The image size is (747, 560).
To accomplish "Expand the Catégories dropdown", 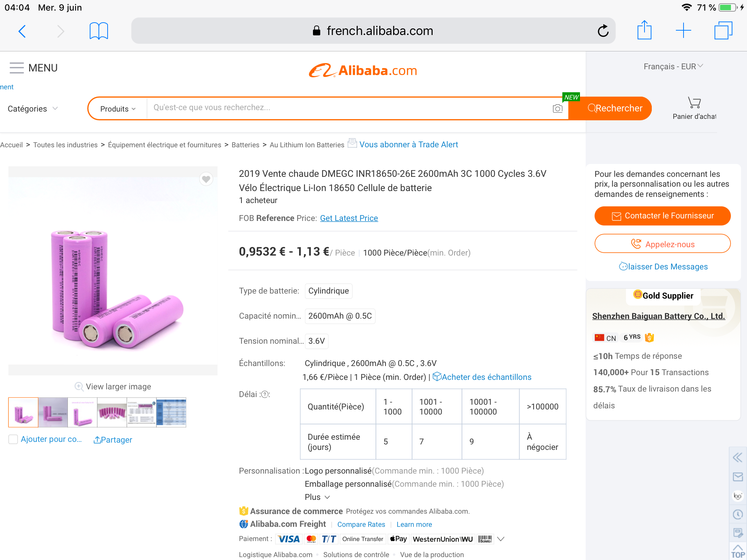I will pos(32,109).
